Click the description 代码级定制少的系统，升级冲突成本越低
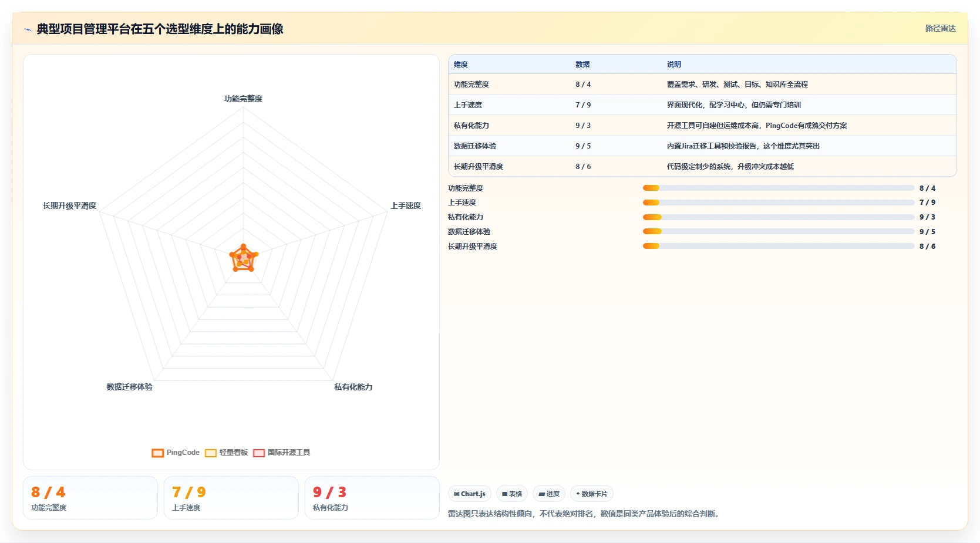The height and width of the screenshot is (543, 980). point(730,167)
